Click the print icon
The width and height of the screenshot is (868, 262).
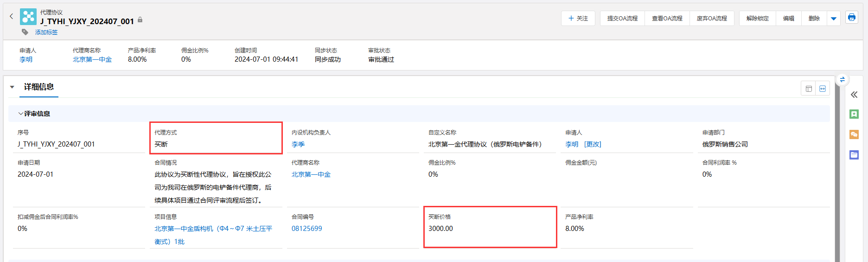[x=851, y=18]
